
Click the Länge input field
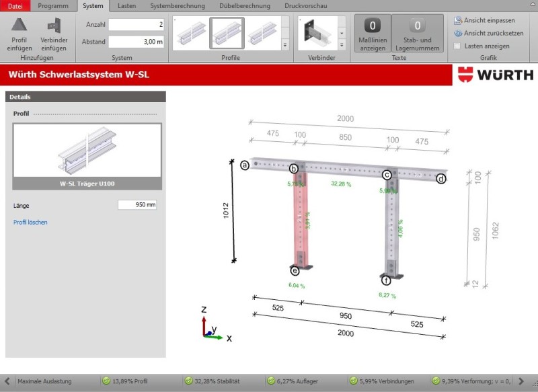[137, 205]
